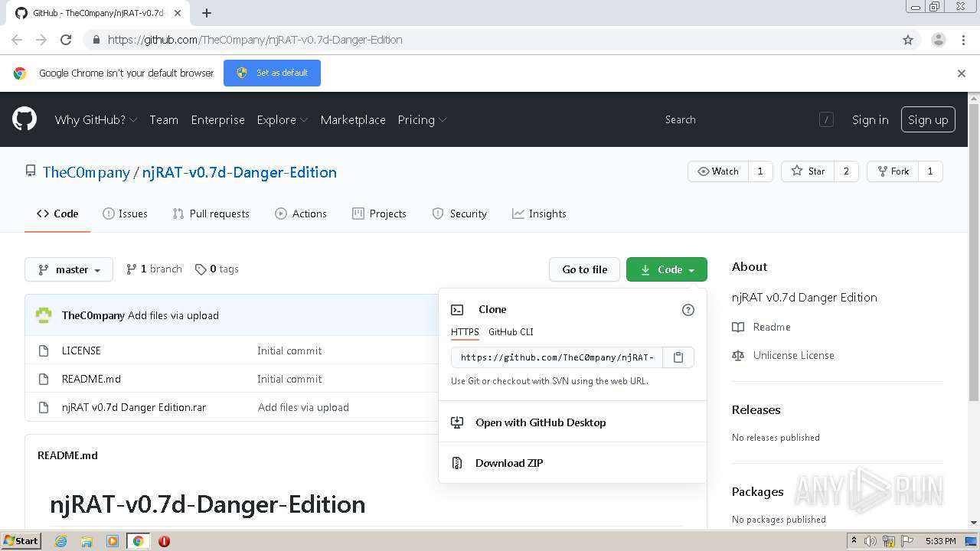The width and height of the screenshot is (980, 551).
Task: Open a new browser tab
Action: pos(207,13)
